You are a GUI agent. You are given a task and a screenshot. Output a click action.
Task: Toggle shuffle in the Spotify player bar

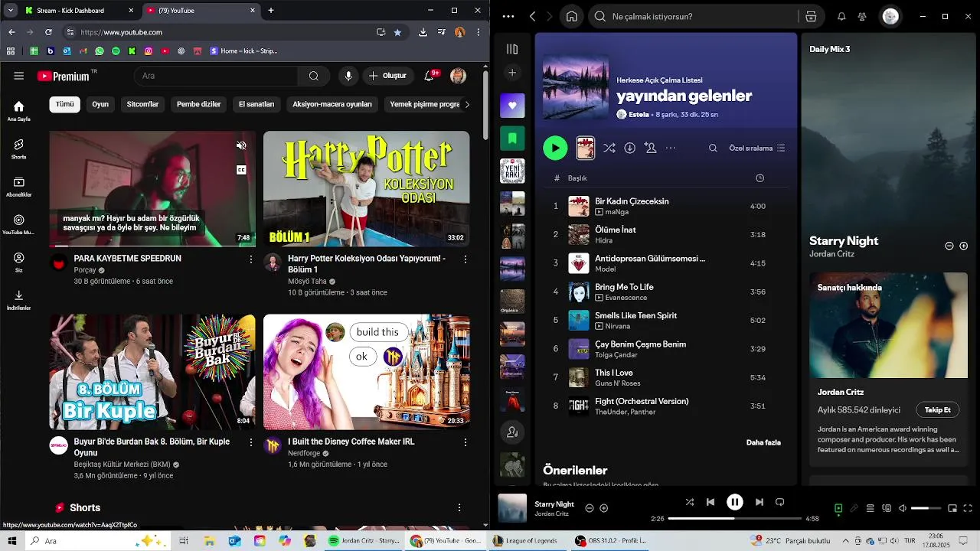689,502
